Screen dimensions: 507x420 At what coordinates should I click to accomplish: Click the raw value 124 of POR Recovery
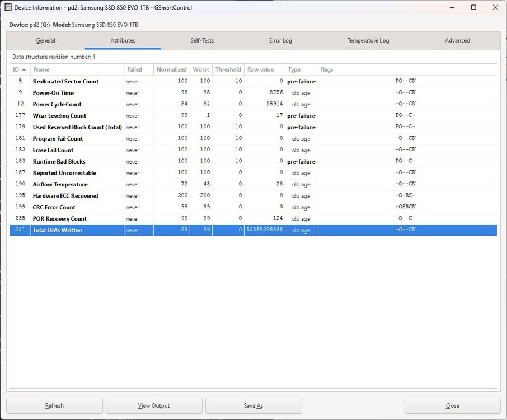click(x=278, y=218)
